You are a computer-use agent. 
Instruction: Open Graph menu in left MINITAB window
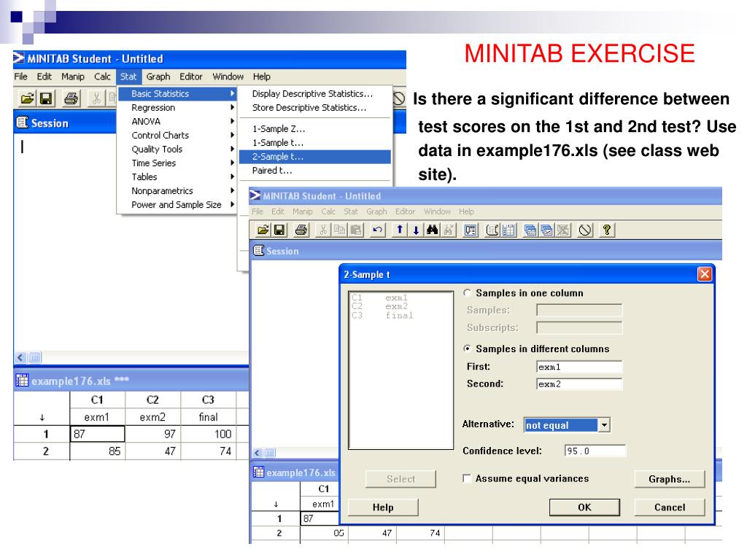coord(158,77)
